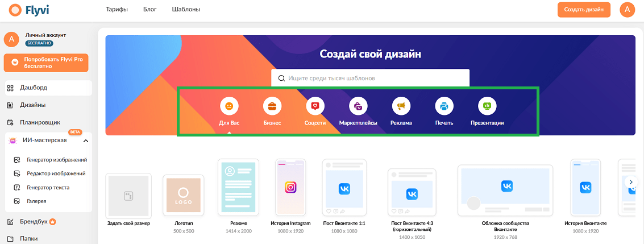This screenshot has width=644, height=244.
Task: Click the Генератор текста icon
Action: tap(17, 187)
